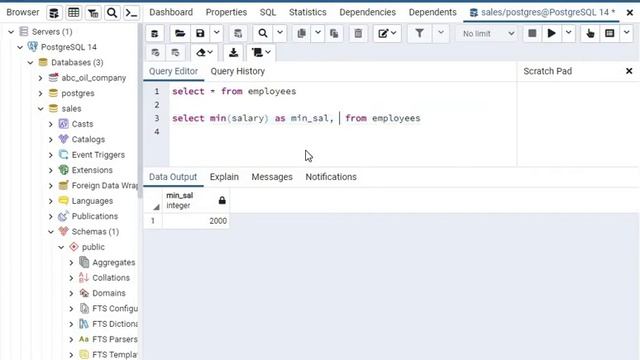The image size is (640, 360).
Task: Select the Extensions tree item
Action: [x=92, y=170]
